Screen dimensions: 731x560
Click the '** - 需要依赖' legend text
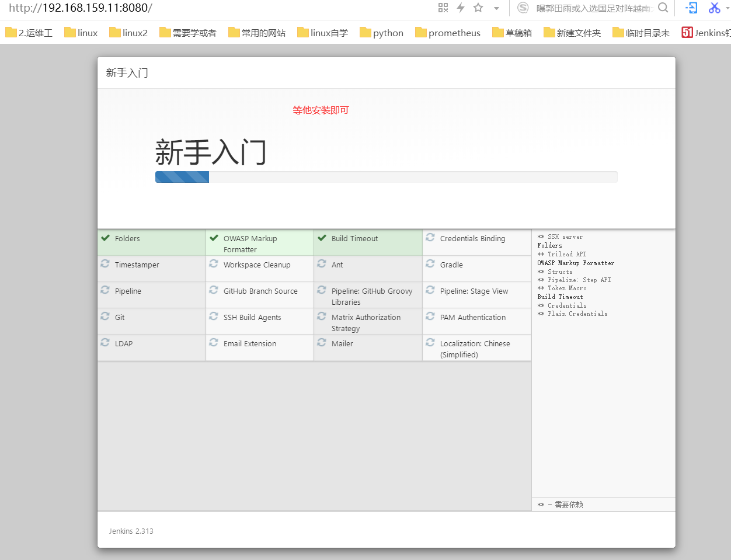point(560,505)
